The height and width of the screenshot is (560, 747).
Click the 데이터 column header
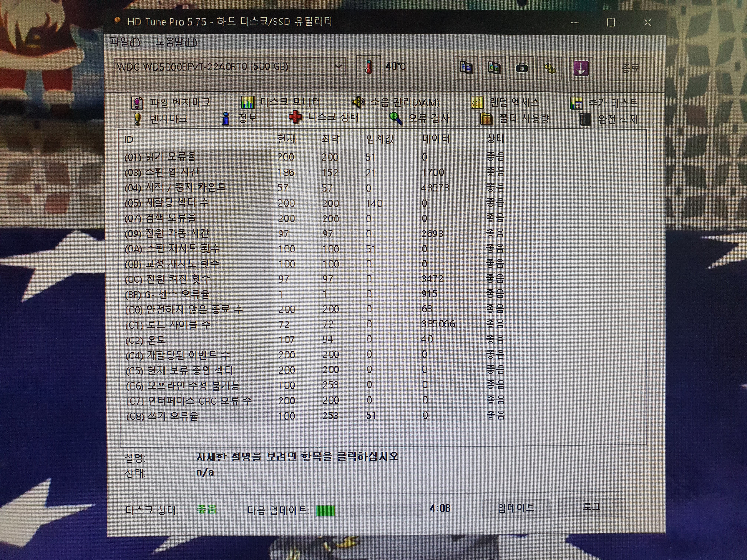[449, 139]
